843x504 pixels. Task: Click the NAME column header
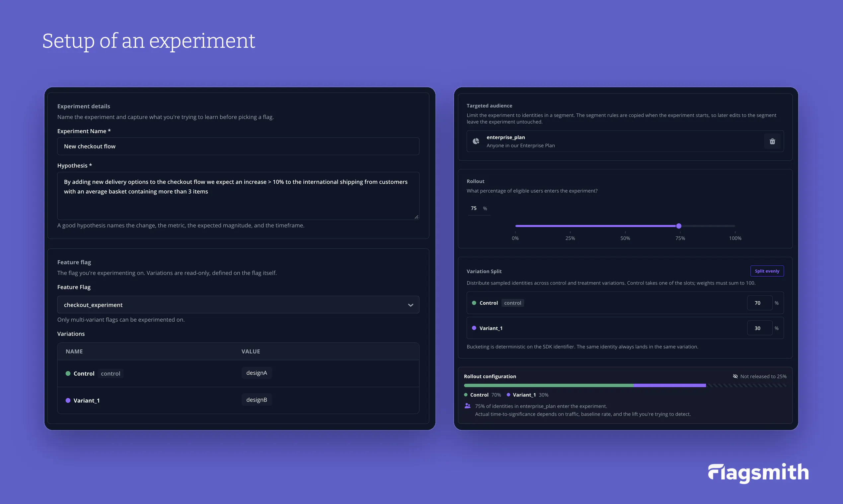click(x=74, y=351)
